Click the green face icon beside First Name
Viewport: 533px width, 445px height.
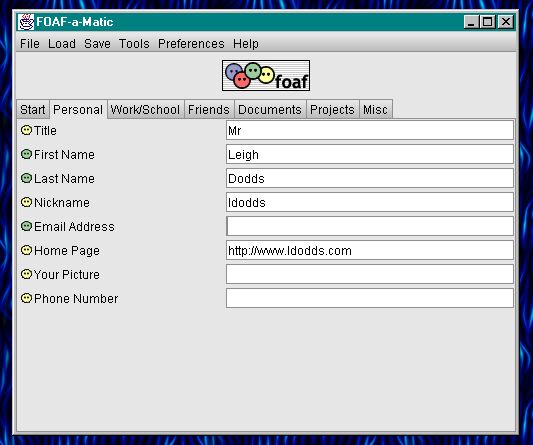[x=26, y=154]
